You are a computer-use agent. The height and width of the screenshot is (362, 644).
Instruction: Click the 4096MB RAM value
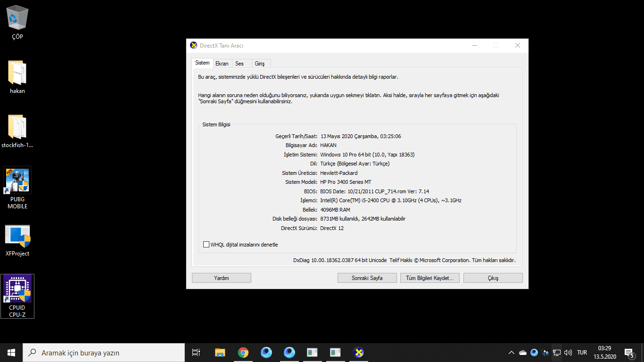(x=335, y=210)
